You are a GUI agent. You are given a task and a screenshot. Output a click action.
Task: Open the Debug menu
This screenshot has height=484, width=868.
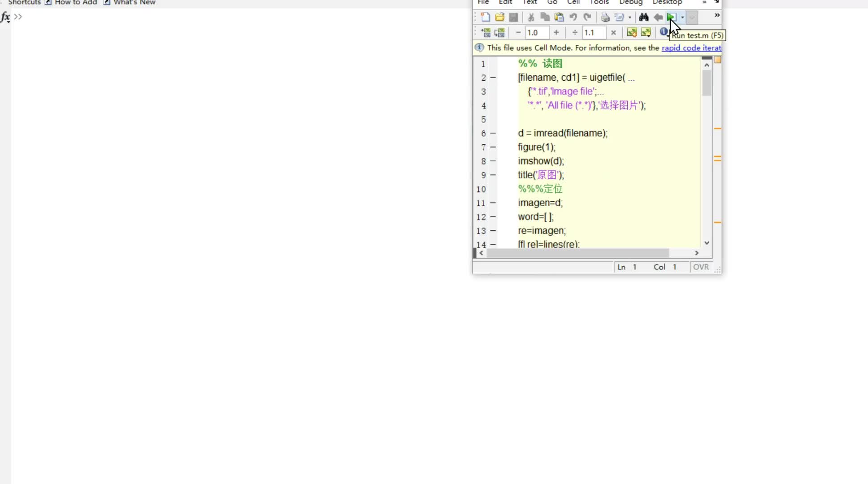pyautogui.click(x=630, y=2)
